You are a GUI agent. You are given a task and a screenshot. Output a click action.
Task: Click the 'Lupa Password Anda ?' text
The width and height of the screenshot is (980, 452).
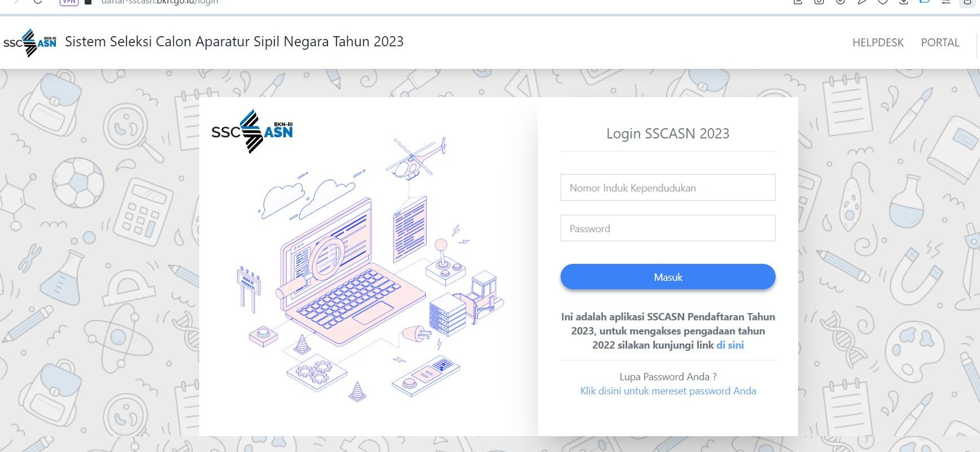tap(668, 377)
